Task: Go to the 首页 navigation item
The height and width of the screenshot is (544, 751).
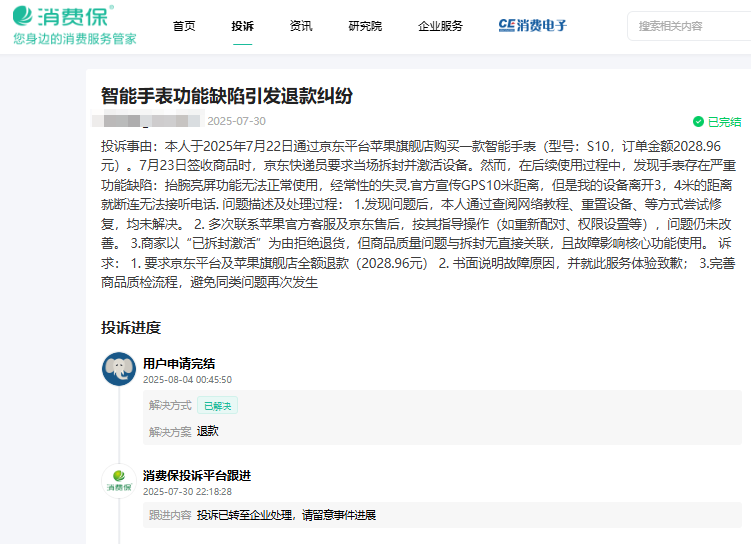Action: click(x=184, y=26)
